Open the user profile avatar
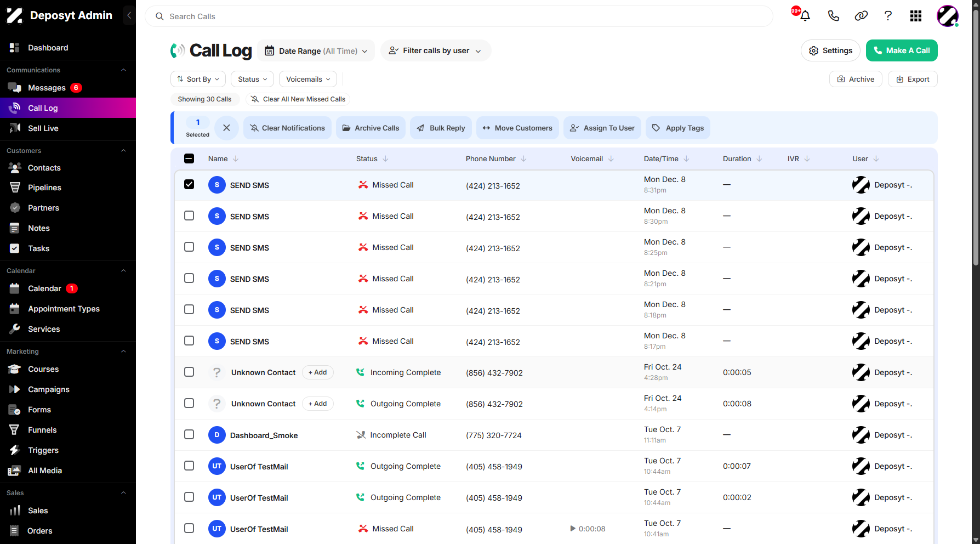Viewport: 980px width, 544px height. click(x=947, y=16)
